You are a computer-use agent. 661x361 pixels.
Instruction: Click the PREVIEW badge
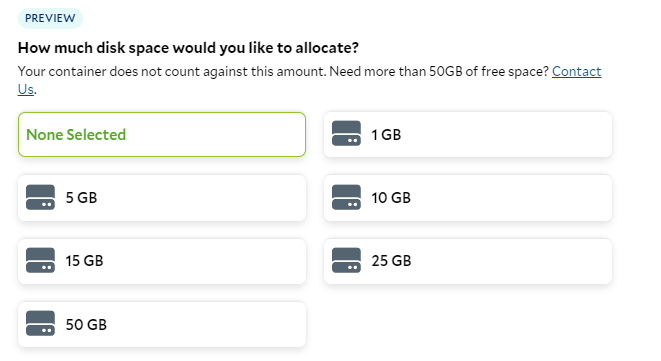click(50, 18)
